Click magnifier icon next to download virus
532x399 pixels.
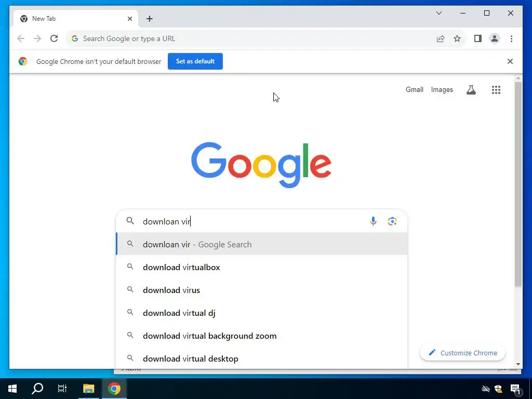(x=130, y=289)
